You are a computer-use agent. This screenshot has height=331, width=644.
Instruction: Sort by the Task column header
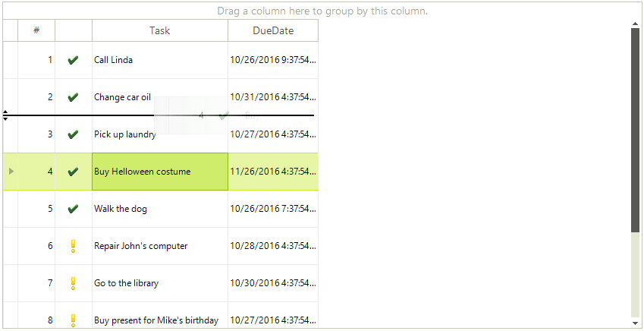[160, 30]
